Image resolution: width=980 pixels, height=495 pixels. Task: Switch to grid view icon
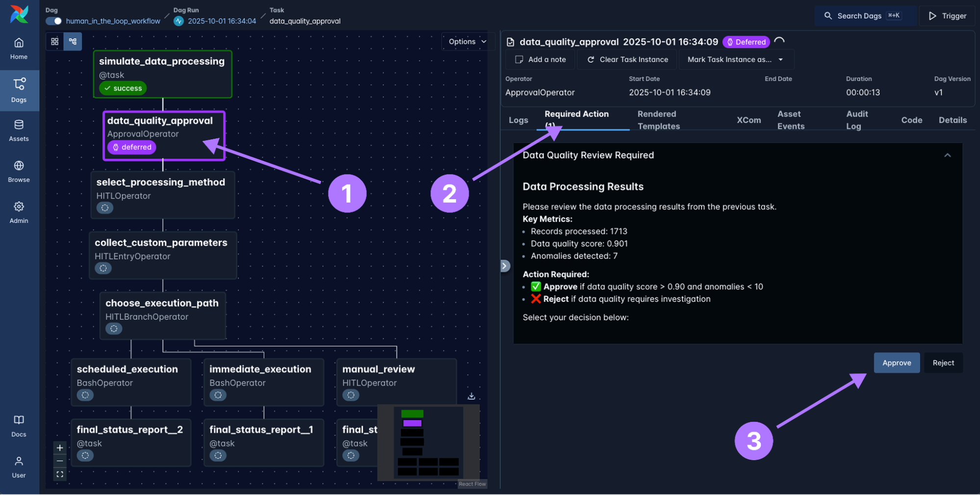point(55,42)
